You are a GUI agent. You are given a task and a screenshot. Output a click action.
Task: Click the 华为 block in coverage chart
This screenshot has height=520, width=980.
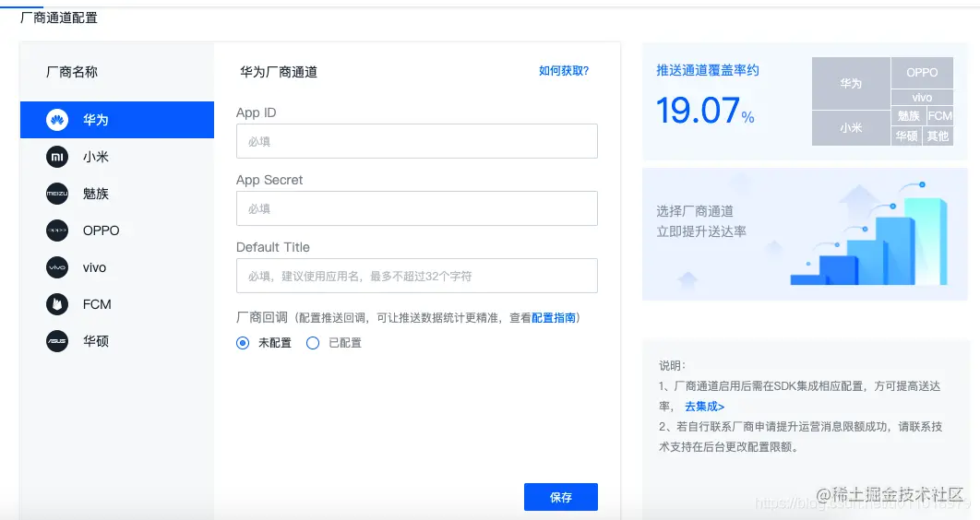click(851, 84)
